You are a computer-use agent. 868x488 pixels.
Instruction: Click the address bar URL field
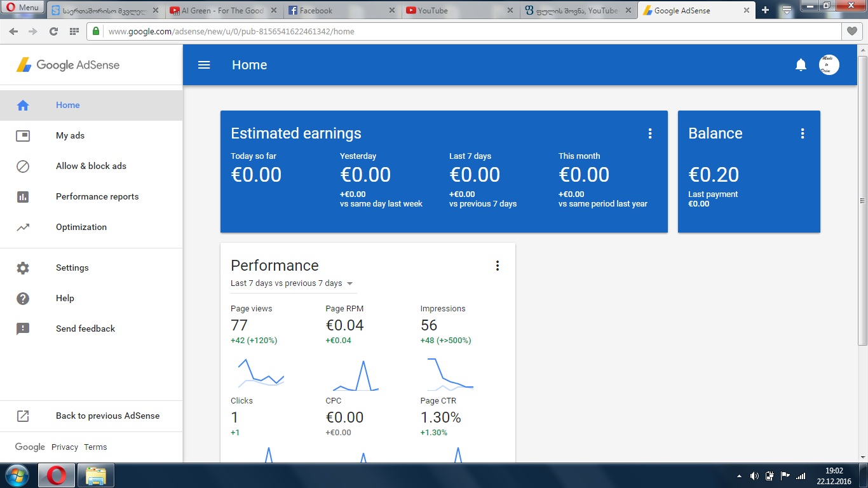[x=445, y=32]
